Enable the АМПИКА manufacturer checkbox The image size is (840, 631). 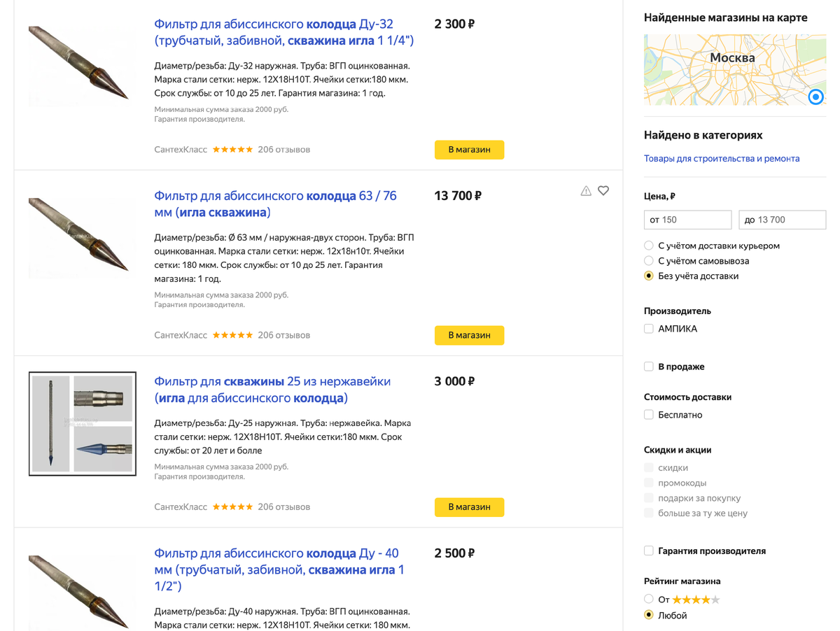pos(649,329)
